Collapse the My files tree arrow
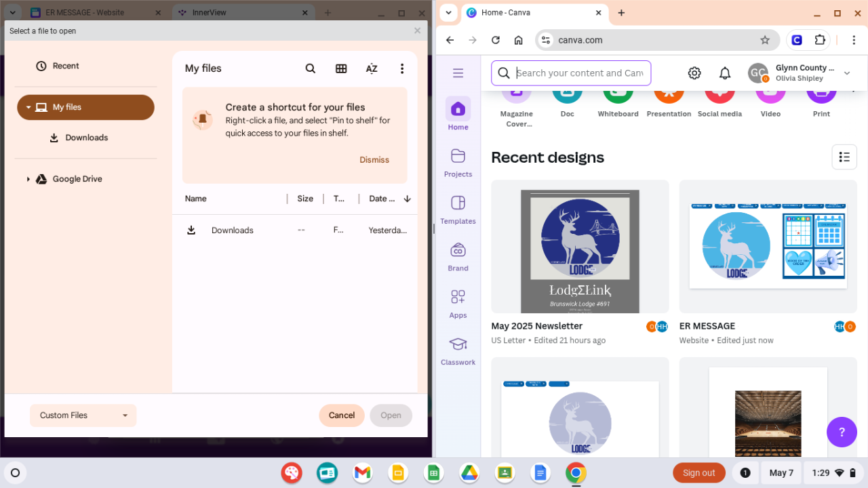The width and height of the screenshot is (868, 488). pyautogui.click(x=28, y=107)
